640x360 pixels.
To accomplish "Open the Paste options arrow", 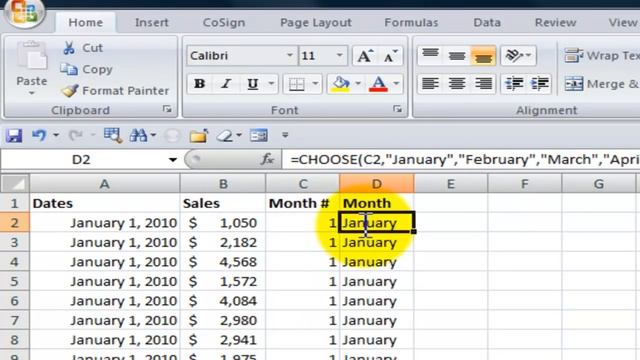I will tap(32, 93).
